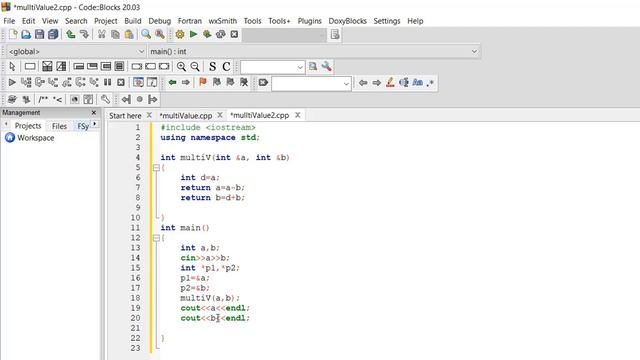Click the highlight pen icon
Viewport: 640px width, 360px height.
(x=390, y=82)
